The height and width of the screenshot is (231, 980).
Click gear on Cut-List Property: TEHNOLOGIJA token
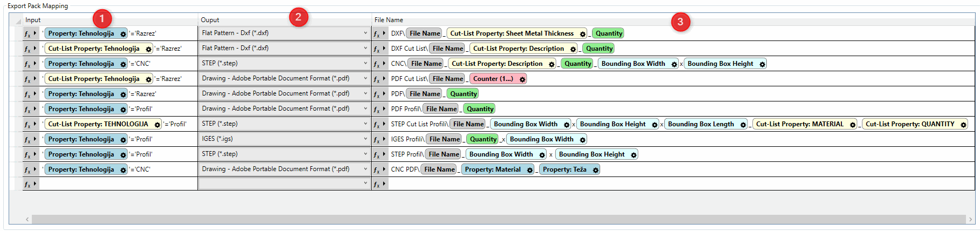coord(157,125)
